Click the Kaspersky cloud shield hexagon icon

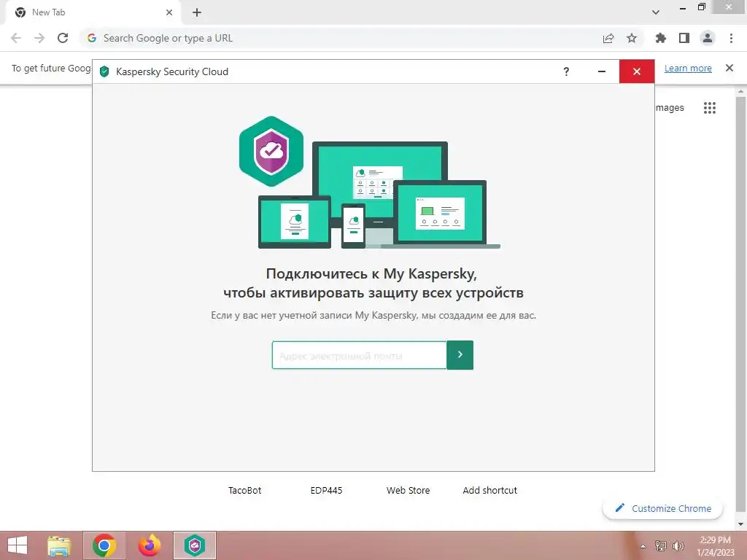271,152
